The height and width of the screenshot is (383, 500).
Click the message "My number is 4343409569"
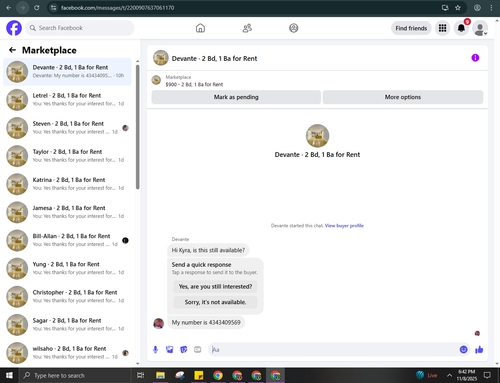pos(206,323)
